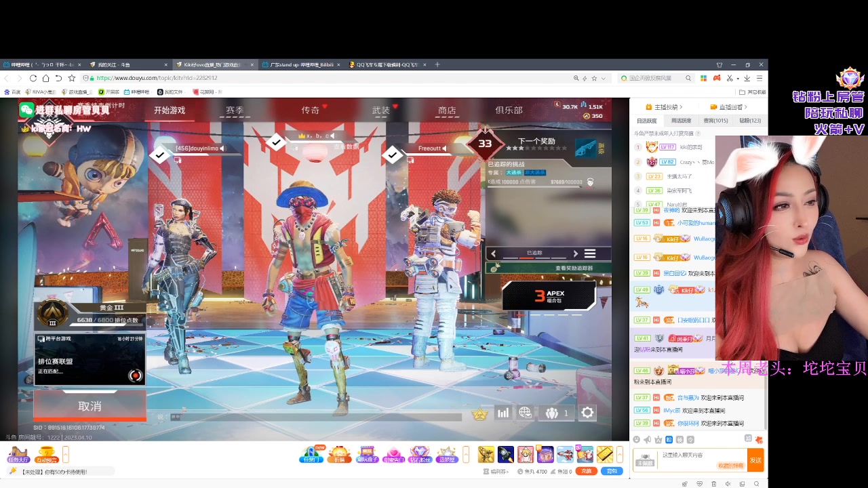Switch to the 广东stand up Bilibili tab

click(301, 64)
